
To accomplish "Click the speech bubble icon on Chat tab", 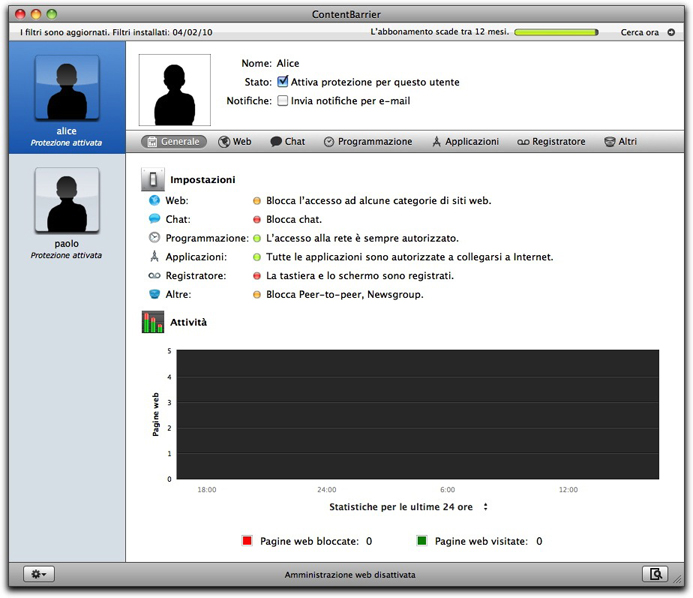I will pos(276,142).
